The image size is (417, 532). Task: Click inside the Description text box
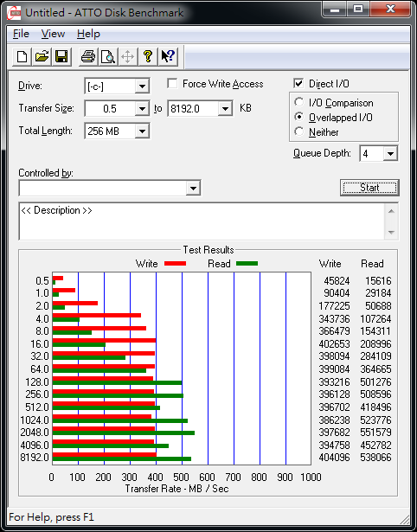(x=202, y=221)
